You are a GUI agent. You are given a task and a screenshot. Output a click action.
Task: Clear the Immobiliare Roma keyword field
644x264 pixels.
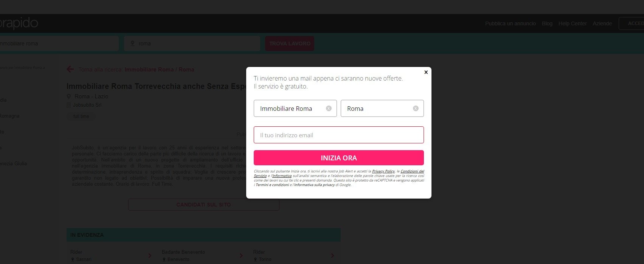[x=329, y=109]
